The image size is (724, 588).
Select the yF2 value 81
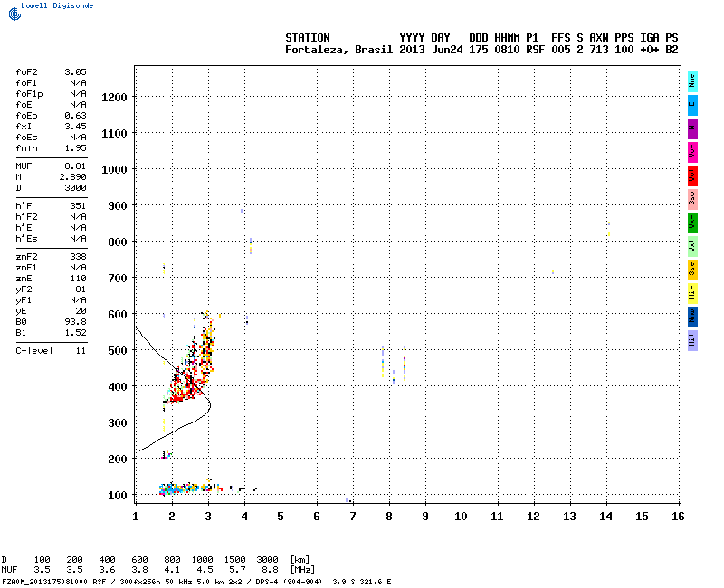(x=81, y=289)
